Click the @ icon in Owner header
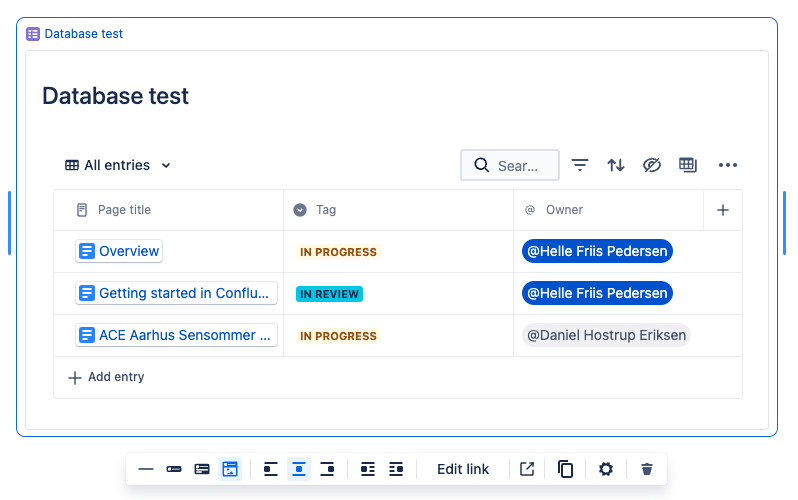The image size is (798, 500). click(x=530, y=210)
